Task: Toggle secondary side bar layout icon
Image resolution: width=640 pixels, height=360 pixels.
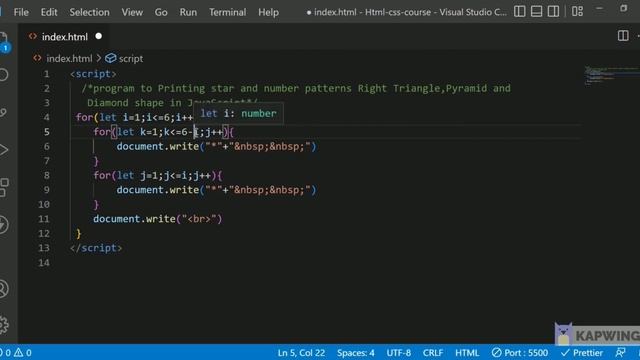Action: (x=553, y=11)
